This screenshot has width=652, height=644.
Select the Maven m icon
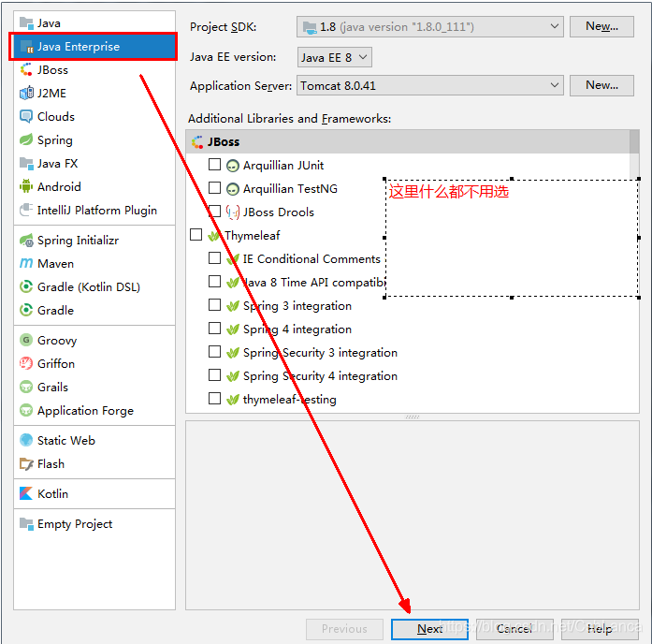pos(26,263)
